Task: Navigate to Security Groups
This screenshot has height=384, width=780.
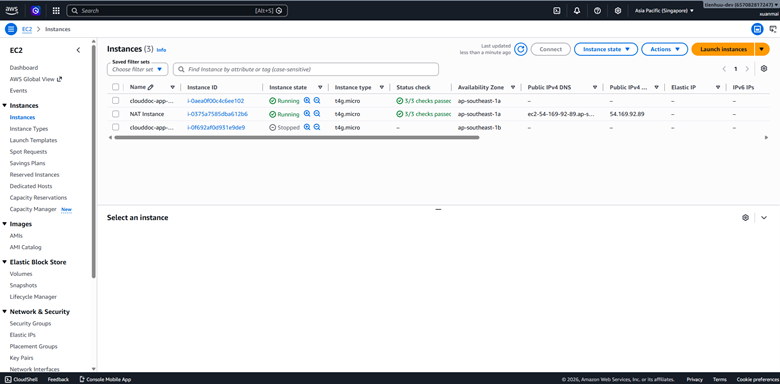Action: click(x=30, y=323)
